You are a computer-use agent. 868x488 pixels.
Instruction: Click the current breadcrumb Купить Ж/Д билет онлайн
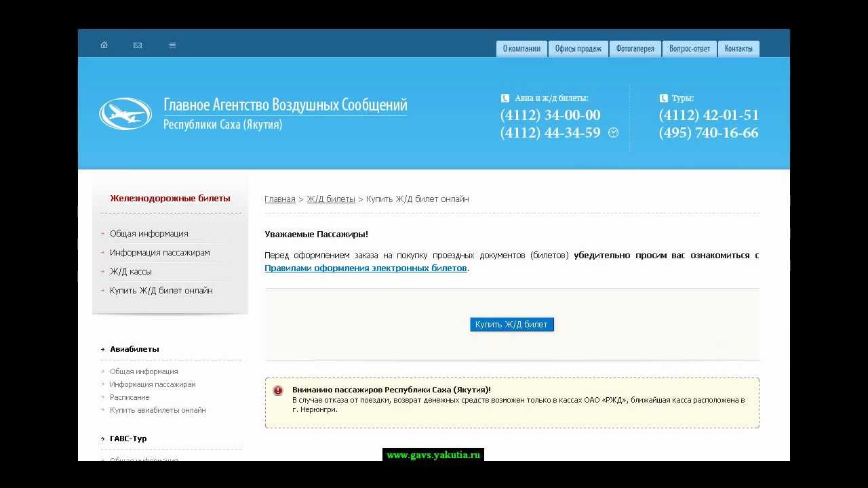[418, 199]
